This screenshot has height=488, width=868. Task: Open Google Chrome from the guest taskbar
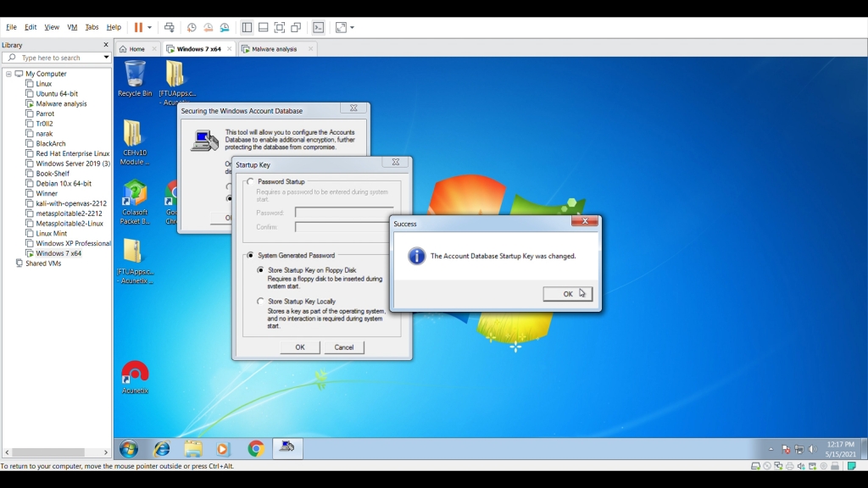pyautogui.click(x=256, y=449)
